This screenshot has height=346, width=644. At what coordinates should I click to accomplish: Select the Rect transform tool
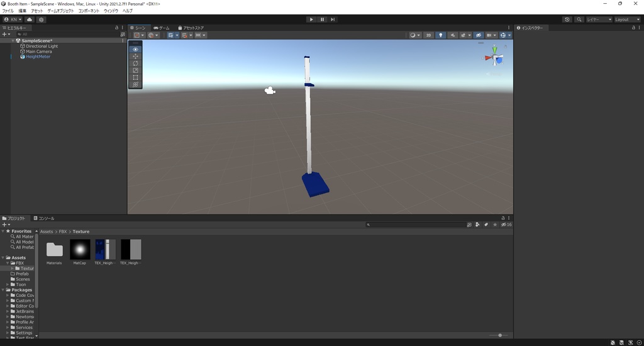pos(135,77)
